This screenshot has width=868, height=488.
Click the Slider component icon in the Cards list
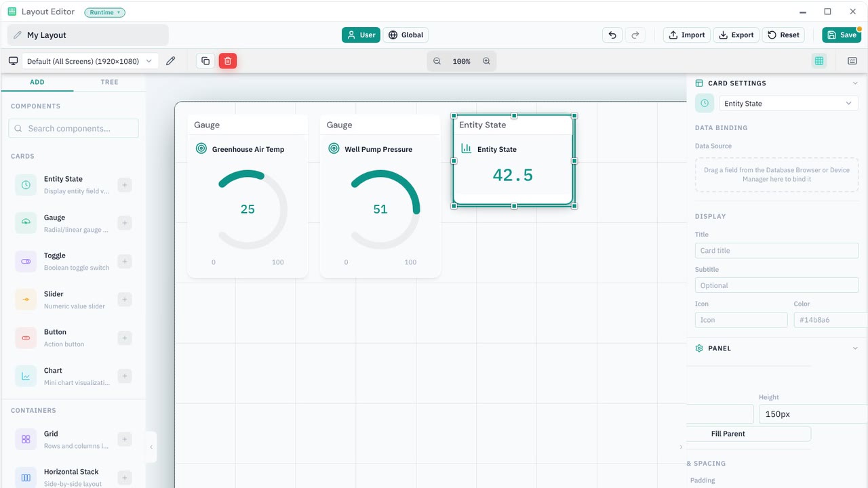[26, 300]
